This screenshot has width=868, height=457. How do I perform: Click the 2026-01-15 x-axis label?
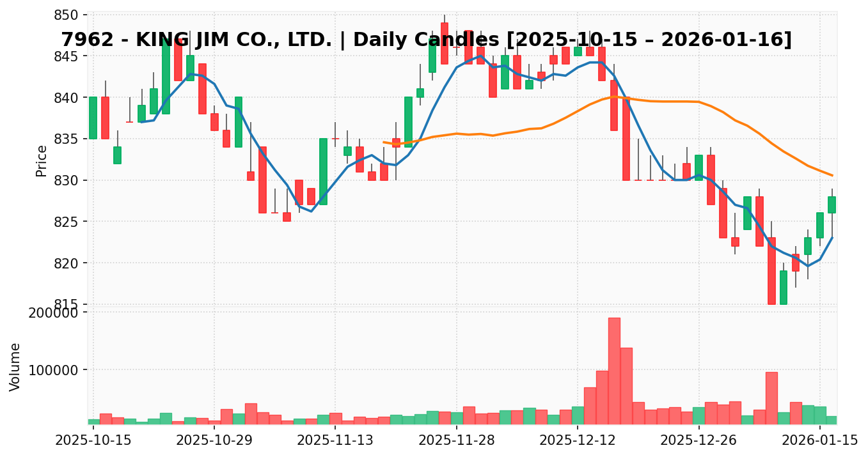(820, 440)
